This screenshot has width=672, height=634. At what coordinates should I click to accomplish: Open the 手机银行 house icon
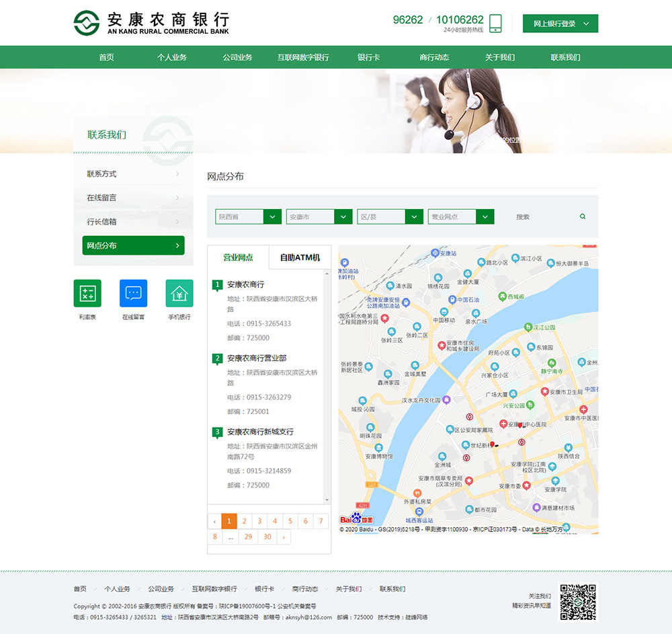coord(179,293)
